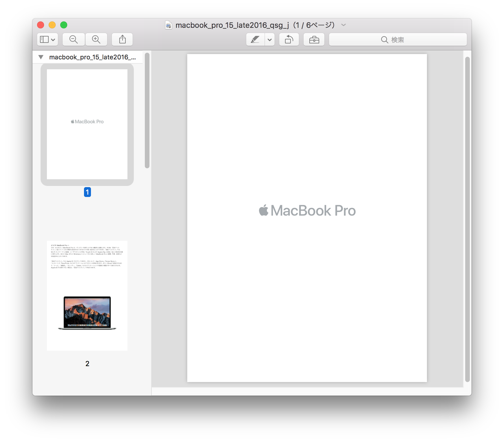504x442 pixels.
Task: Click the document title dropdown chevron
Action: (344, 25)
